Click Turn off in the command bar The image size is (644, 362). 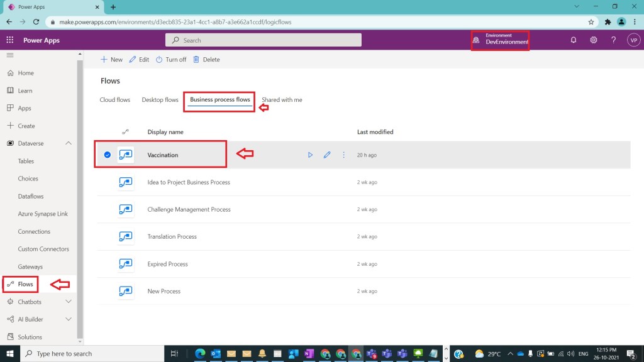[x=170, y=60]
